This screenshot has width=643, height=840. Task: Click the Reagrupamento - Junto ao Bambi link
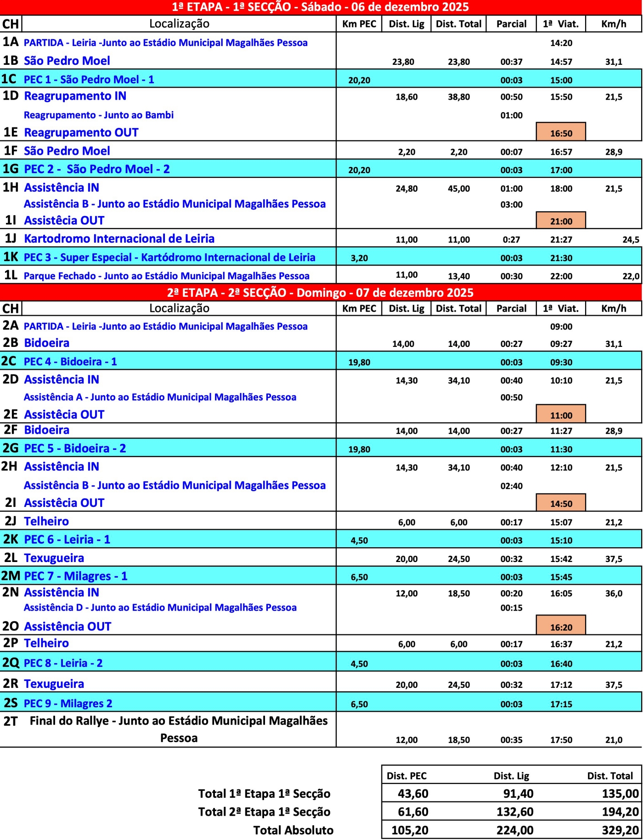[x=98, y=115]
